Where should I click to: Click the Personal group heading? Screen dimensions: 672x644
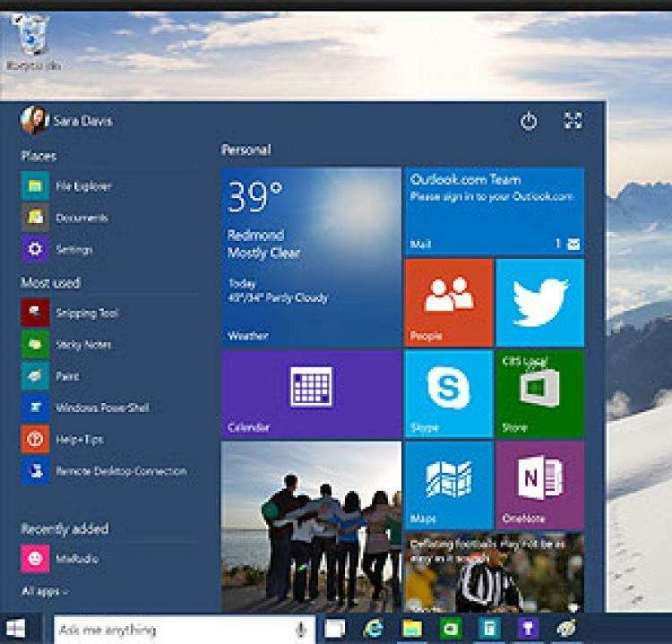pyautogui.click(x=246, y=150)
